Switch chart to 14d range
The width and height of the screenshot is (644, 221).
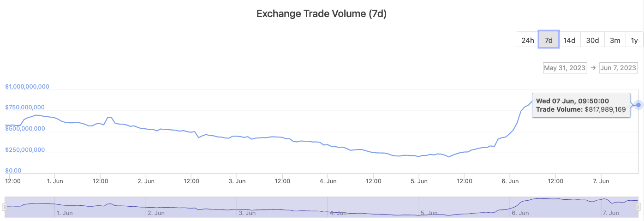[x=569, y=40]
